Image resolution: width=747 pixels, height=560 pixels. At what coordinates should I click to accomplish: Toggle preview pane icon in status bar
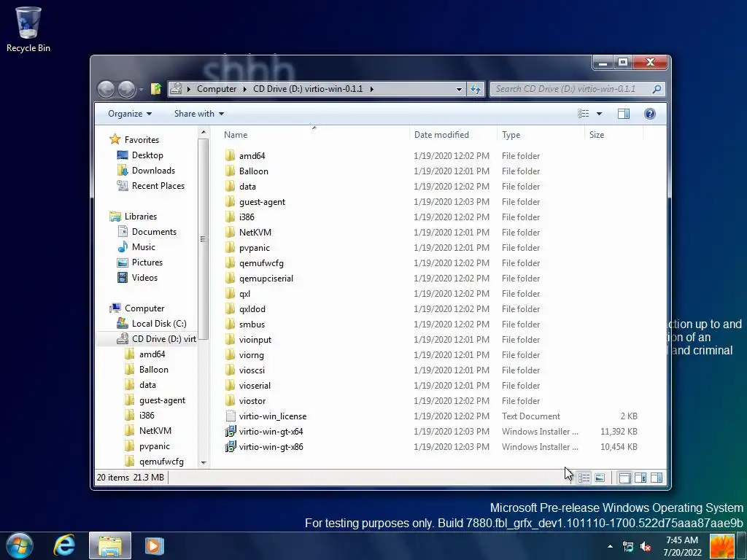(656, 478)
